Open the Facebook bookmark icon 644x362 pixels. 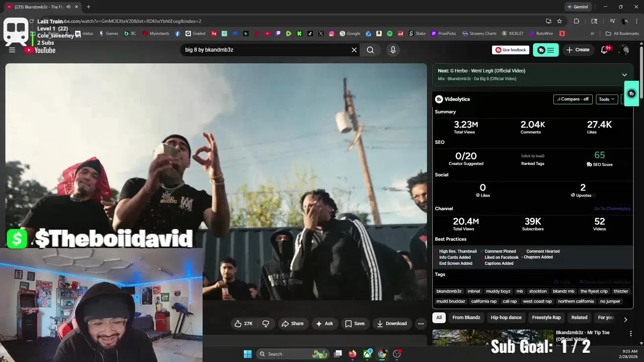(178, 34)
